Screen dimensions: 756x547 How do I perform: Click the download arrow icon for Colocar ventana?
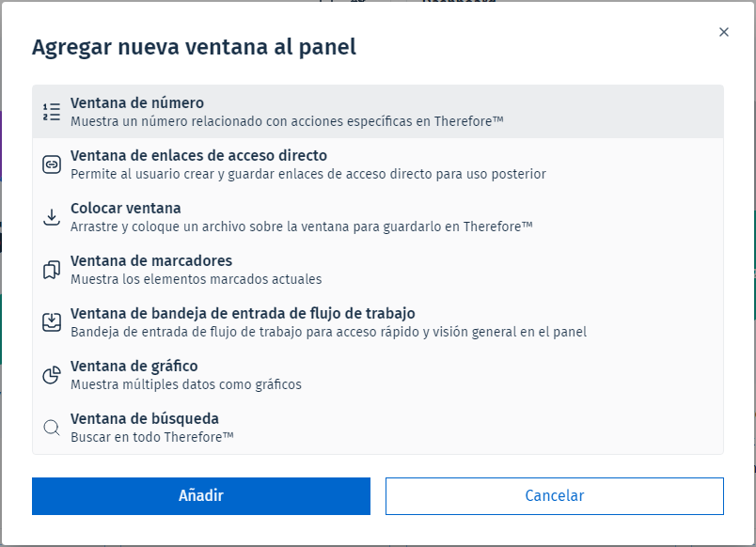pyautogui.click(x=52, y=217)
